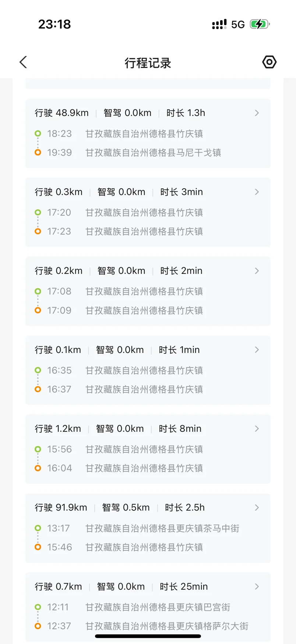The image size is (296, 644).
Task: Open the hexagon settings icon
Action: pyautogui.click(x=269, y=62)
